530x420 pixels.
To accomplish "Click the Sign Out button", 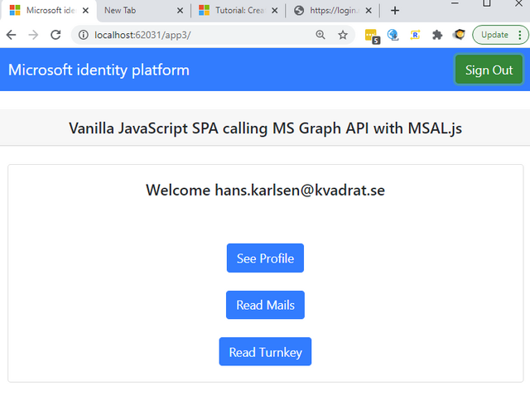I will coord(489,70).
